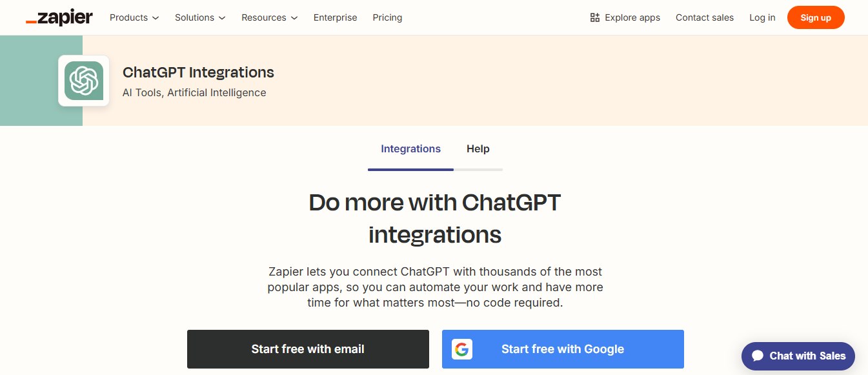This screenshot has height=375, width=868.
Task: Click Start free with email
Action: (x=308, y=349)
